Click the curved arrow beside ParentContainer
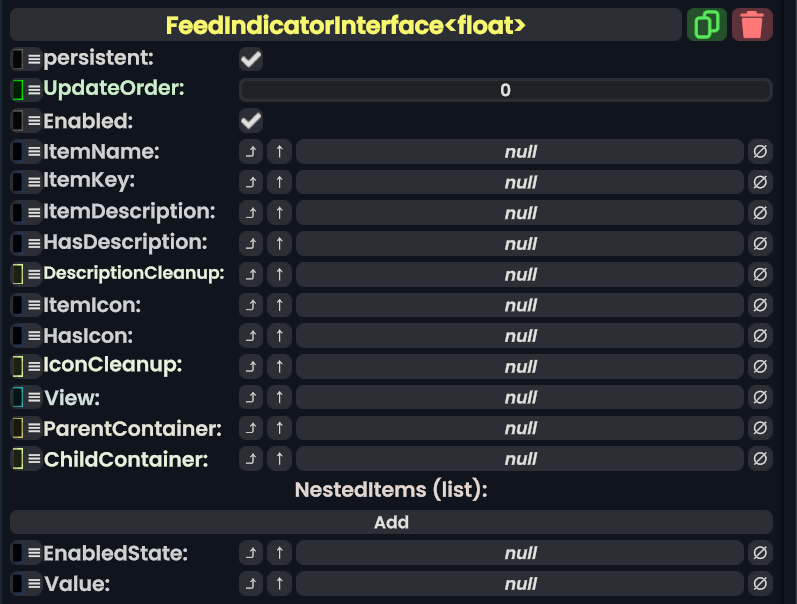The width and height of the screenshot is (797, 604). 251,429
